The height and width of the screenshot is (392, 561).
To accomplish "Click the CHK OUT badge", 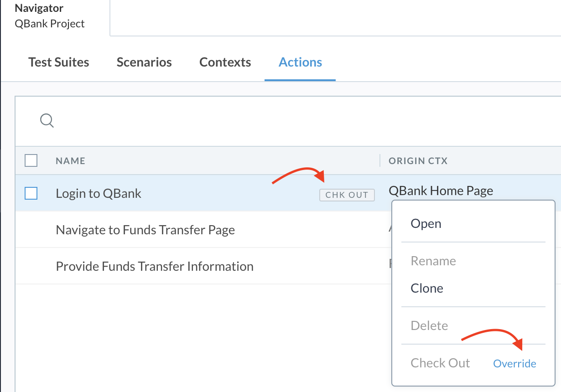I will pos(347,195).
